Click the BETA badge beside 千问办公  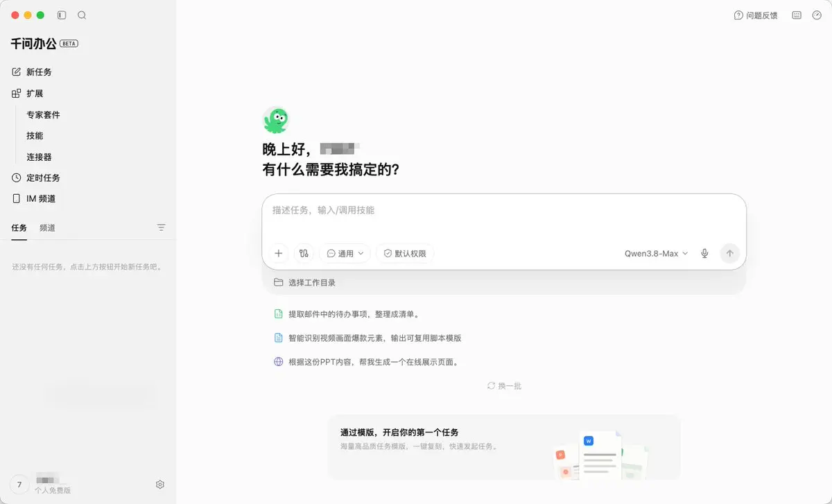click(x=69, y=44)
